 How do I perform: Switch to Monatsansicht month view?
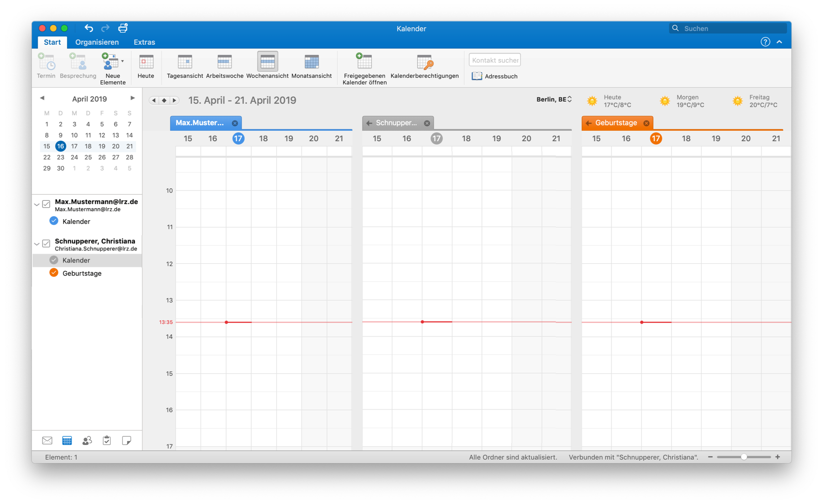tap(311, 65)
